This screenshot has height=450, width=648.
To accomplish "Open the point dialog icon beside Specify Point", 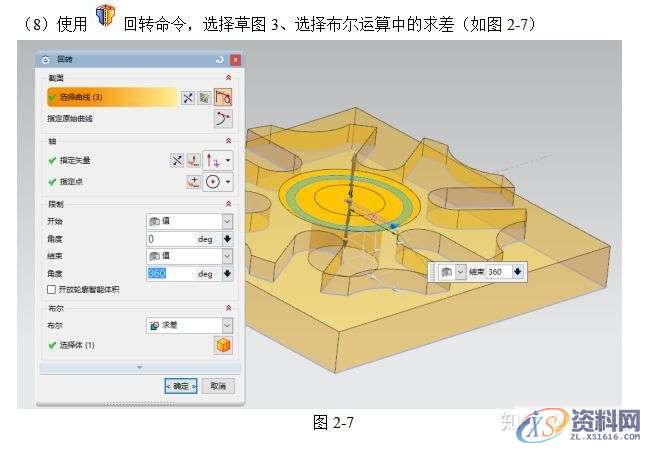I will [193, 182].
